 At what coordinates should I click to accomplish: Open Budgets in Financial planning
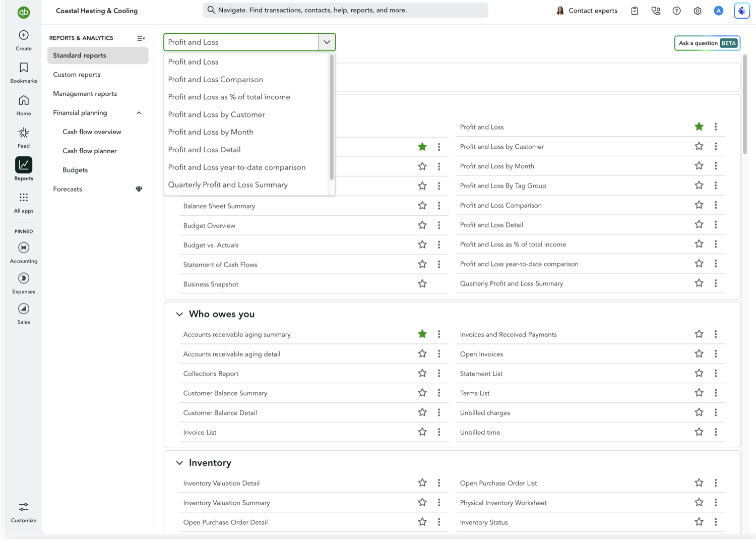coord(75,170)
